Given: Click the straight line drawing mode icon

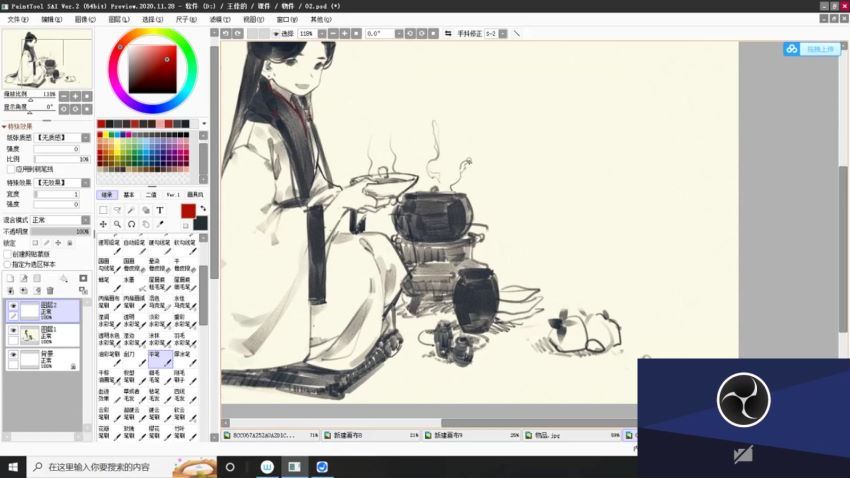Looking at the screenshot, I should tap(517, 34).
